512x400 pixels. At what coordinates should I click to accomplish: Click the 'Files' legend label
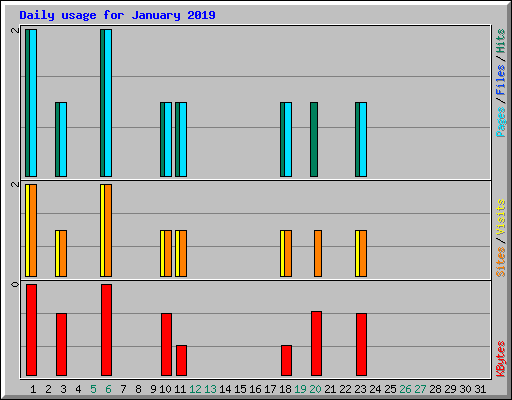click(x=501, y=80)
